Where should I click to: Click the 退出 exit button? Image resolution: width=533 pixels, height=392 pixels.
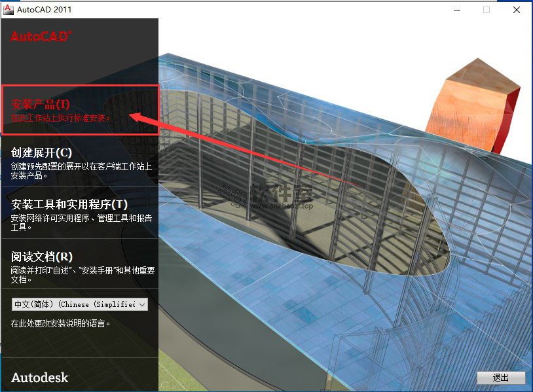pos(501,378)
